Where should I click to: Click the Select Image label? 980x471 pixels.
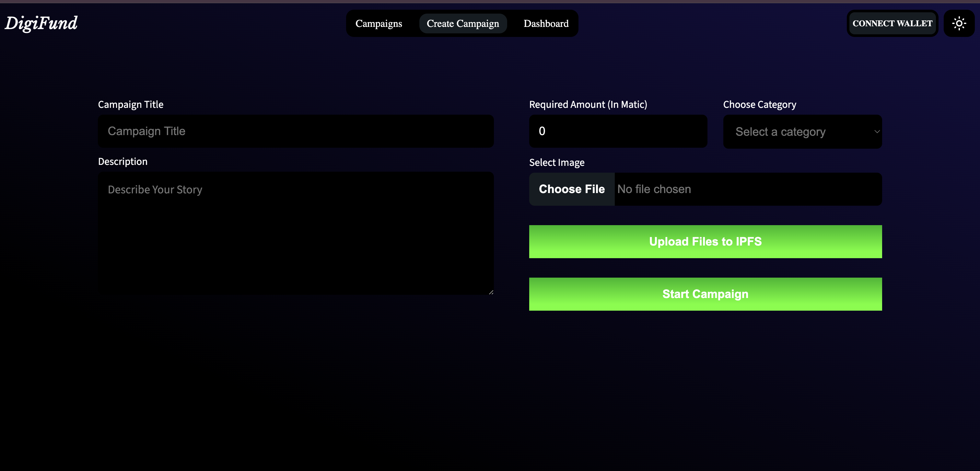coord(556,163)
